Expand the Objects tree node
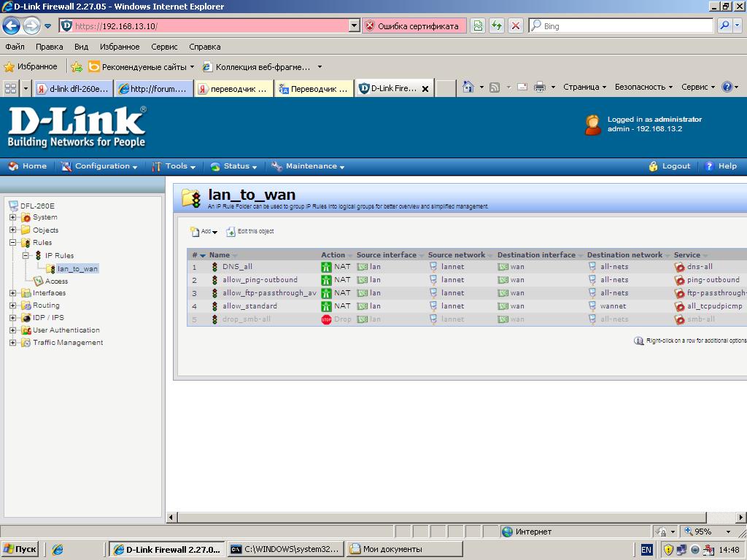The width and height of the screenshot is (747, 560). [13, 230]
